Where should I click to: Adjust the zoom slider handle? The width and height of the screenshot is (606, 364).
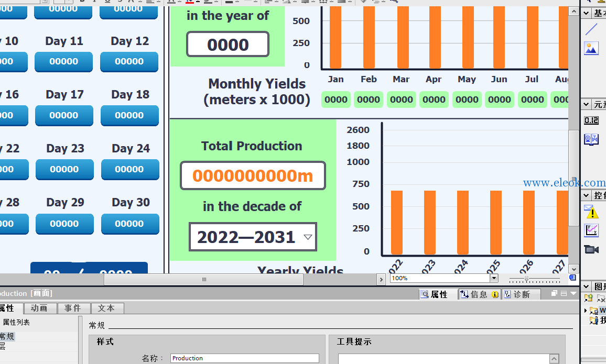coord(526,278)
